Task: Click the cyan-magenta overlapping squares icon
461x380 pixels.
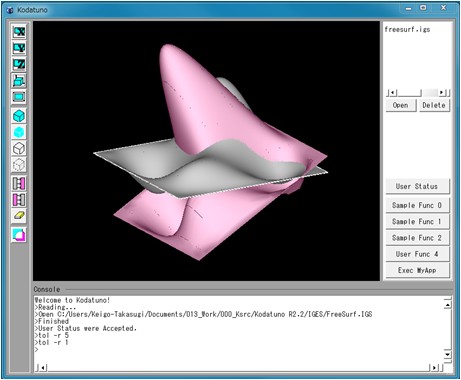Action: (19, 235)
